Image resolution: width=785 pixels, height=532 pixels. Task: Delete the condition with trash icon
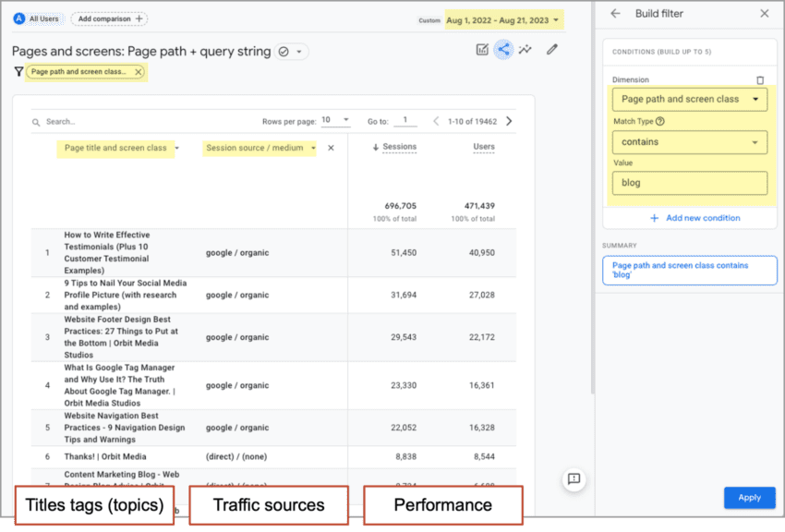tap(760, 81)
